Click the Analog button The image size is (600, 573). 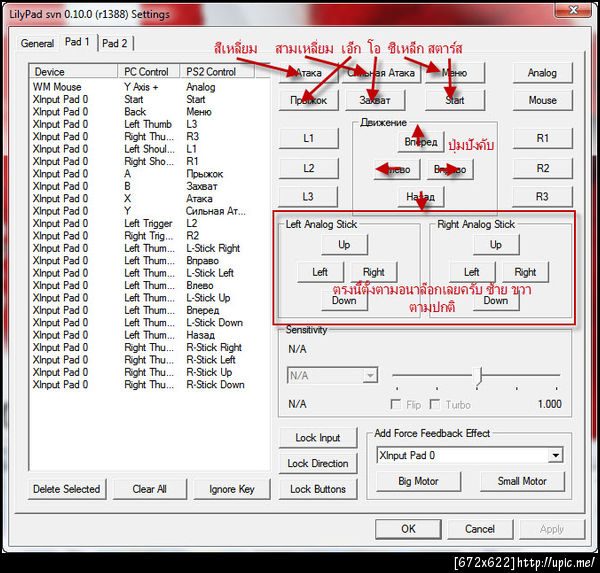click(542, 73)
